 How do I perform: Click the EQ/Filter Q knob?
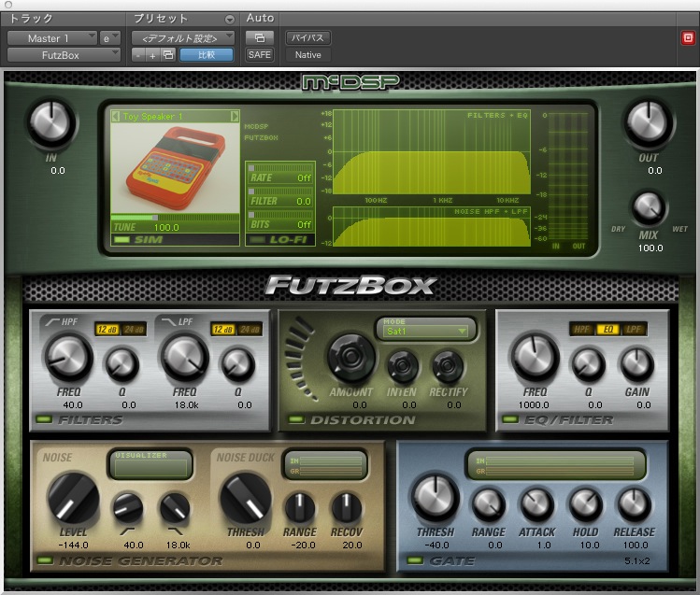(x=589, y=364)
